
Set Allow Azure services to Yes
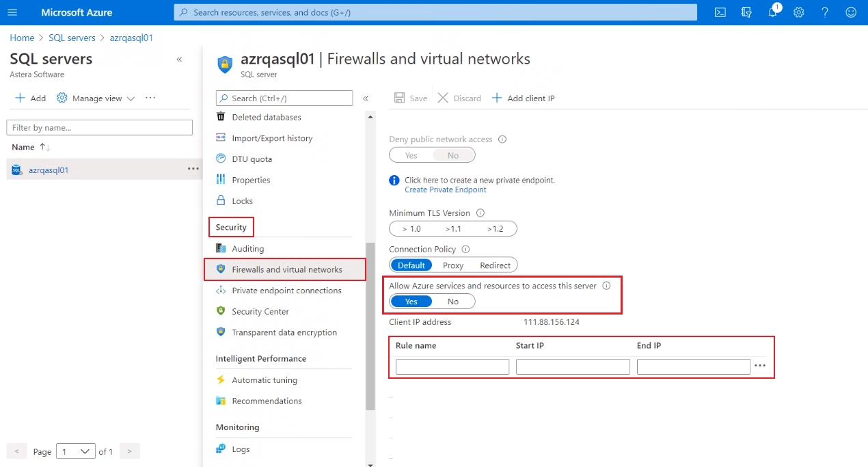click(x=411, y=302)
